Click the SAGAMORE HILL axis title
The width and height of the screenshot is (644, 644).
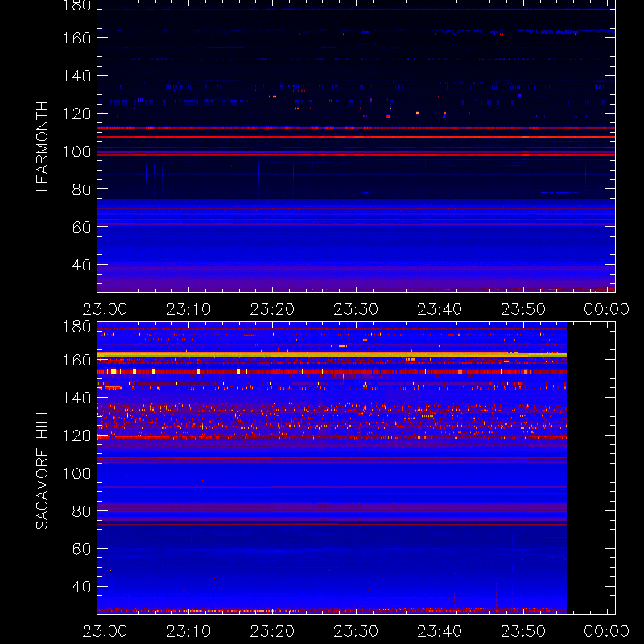coord(42,468)
